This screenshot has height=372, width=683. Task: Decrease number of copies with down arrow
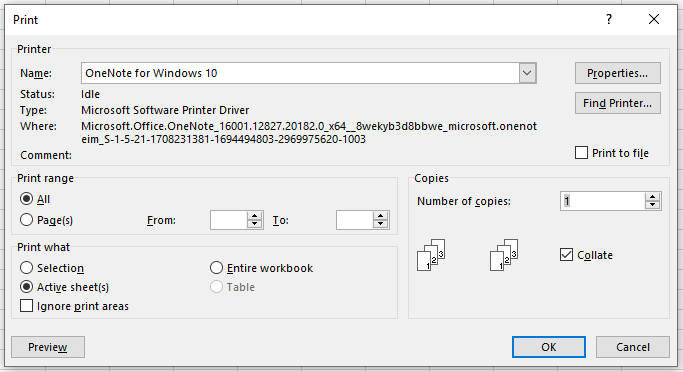pos(652,206)
